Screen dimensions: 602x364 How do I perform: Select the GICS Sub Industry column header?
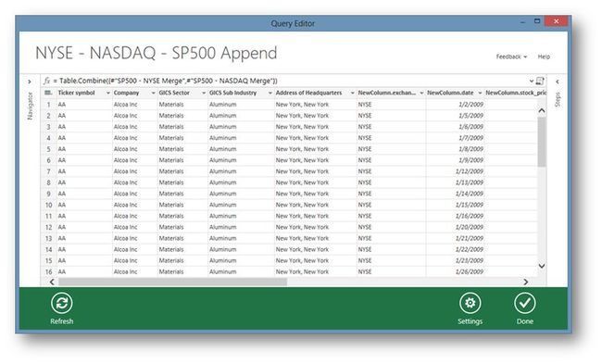coord(232,93)
